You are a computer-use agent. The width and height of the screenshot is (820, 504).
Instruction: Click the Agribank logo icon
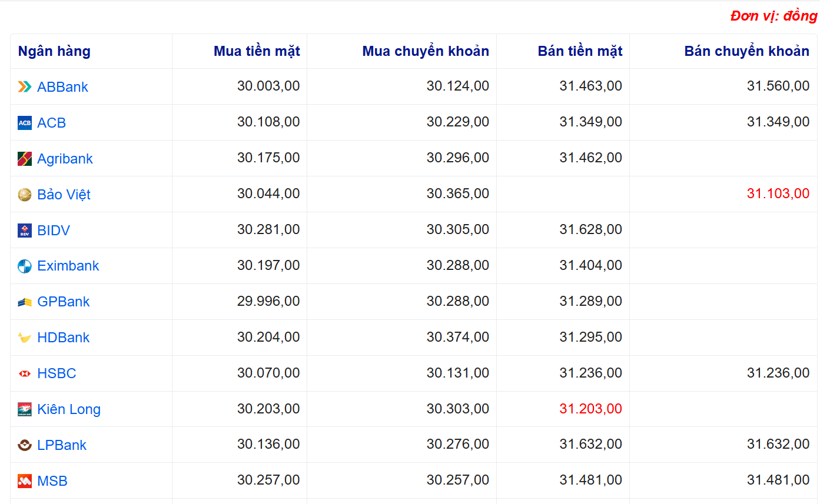(25, 159)
